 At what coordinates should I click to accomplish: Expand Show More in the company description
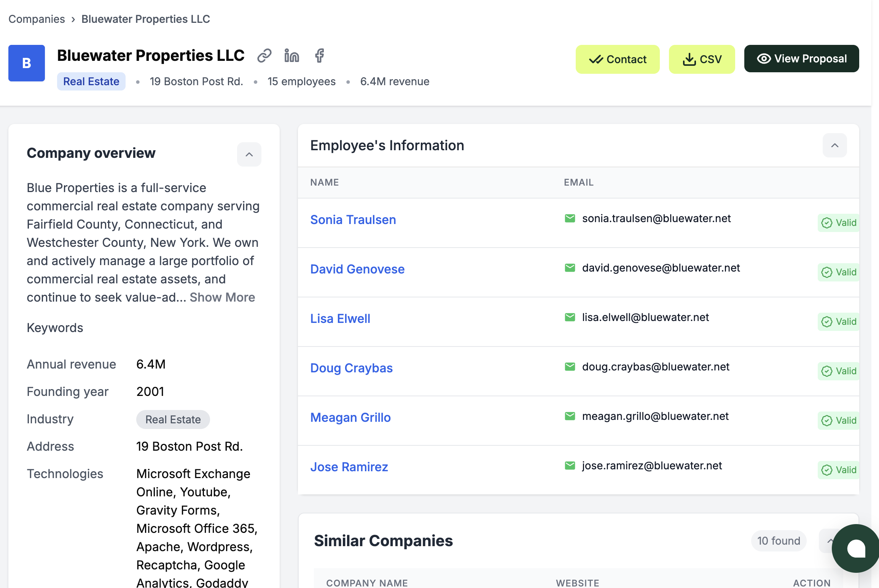tap(223, 297)
